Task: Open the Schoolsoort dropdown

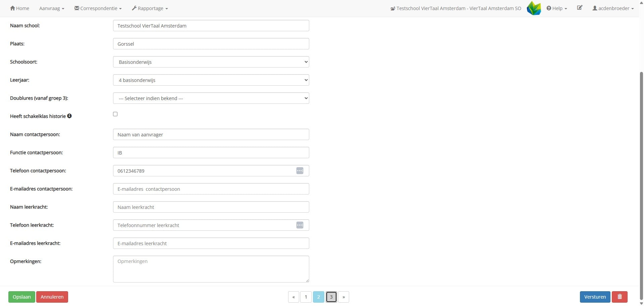Action: pyautogui.click(x=211, y=62)
